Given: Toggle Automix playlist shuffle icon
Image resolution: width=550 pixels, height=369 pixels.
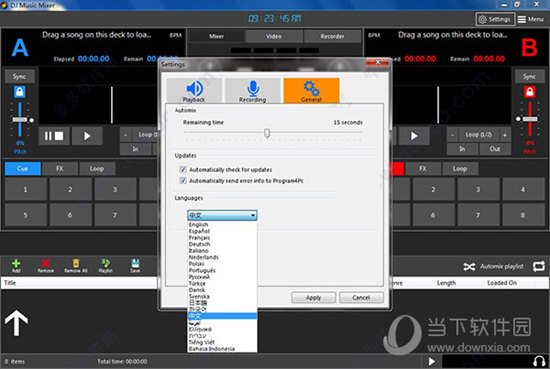Looking at the screenshot, I should 469,267.
